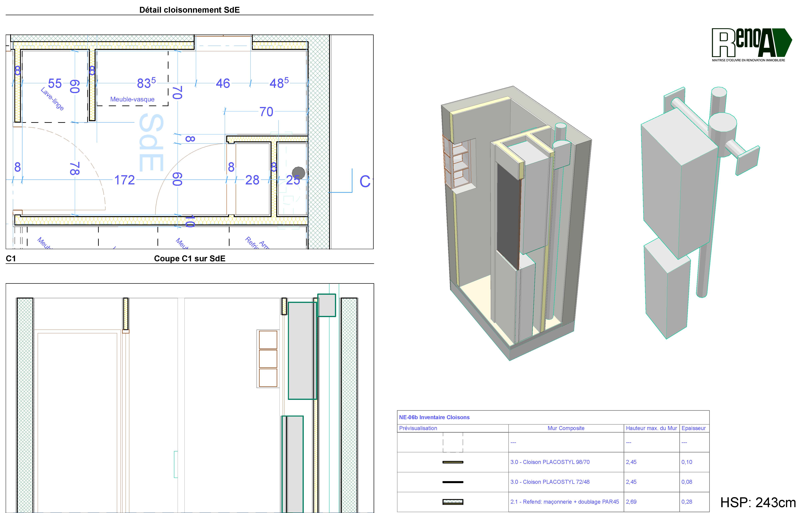Click the 'Coupe C1 sur SdE' heading
The height and width of the screenshot is (513, 812).
[189, 258]
